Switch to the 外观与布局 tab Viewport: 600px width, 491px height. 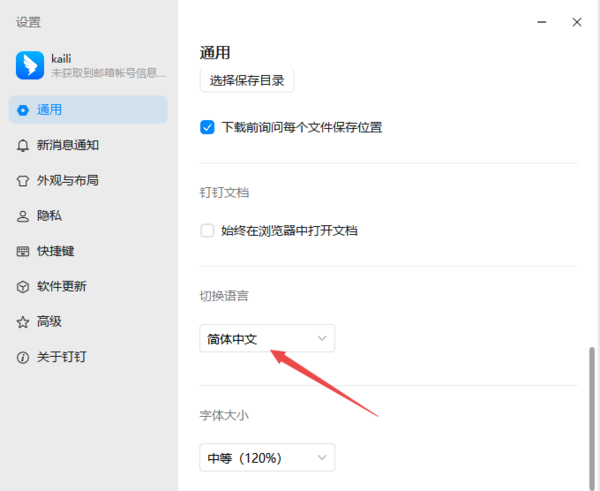(68, 181)
